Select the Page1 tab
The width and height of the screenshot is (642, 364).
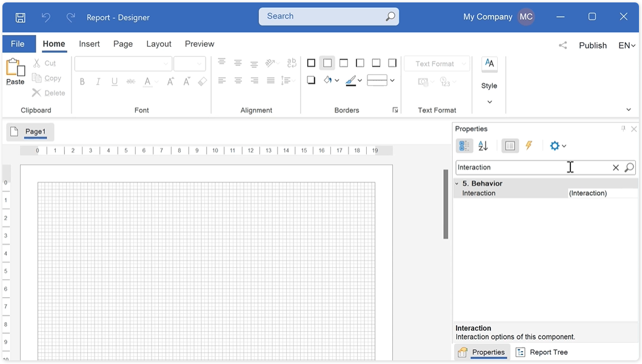[x=30, y=131]
